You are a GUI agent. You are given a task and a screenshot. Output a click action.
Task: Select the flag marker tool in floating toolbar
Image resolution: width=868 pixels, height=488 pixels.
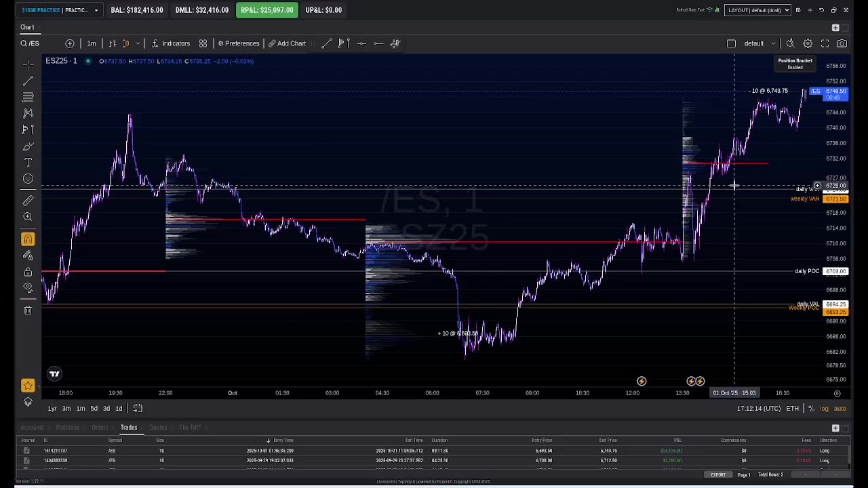[x=343, y=43]
